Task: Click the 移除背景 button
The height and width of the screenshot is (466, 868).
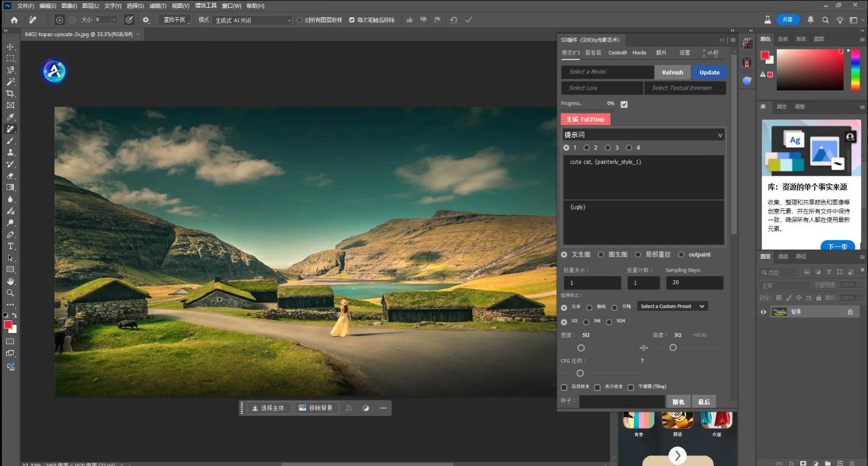Action: 316,408
